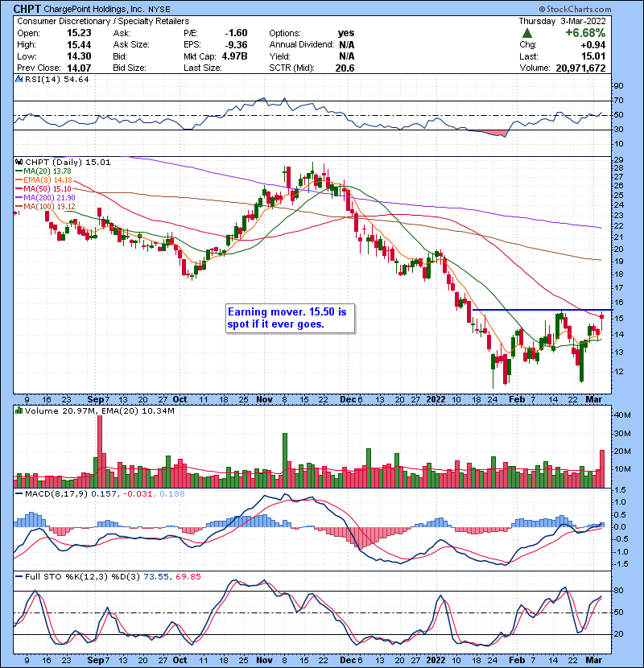Click the MA(200) 21.90 legend entry
644x668 pixels.
point(45,198)
